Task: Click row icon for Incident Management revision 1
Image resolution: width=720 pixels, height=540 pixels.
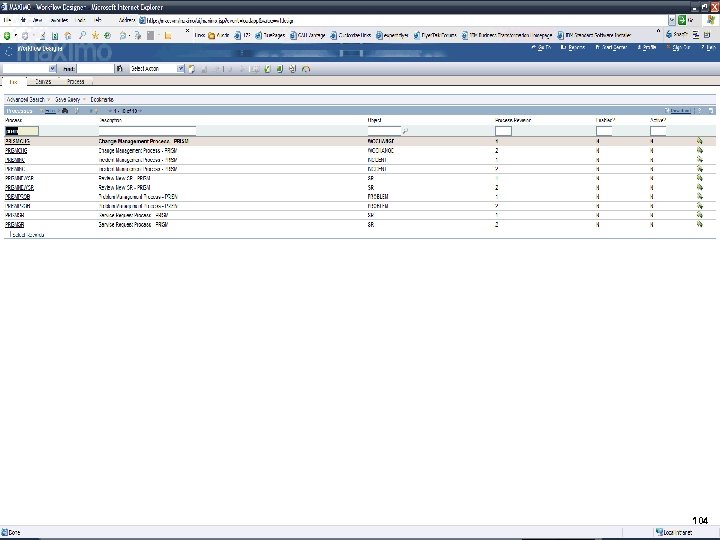Action: 699,159
